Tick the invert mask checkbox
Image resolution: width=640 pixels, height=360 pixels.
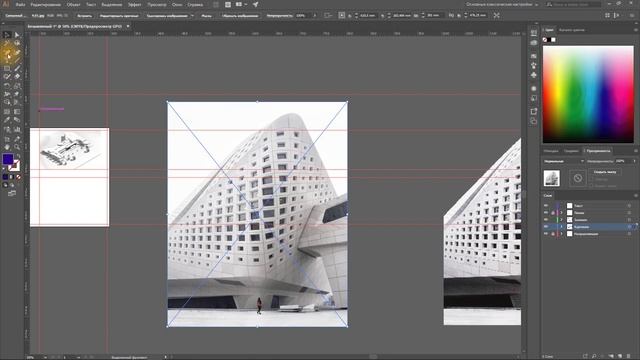(591, 186)
